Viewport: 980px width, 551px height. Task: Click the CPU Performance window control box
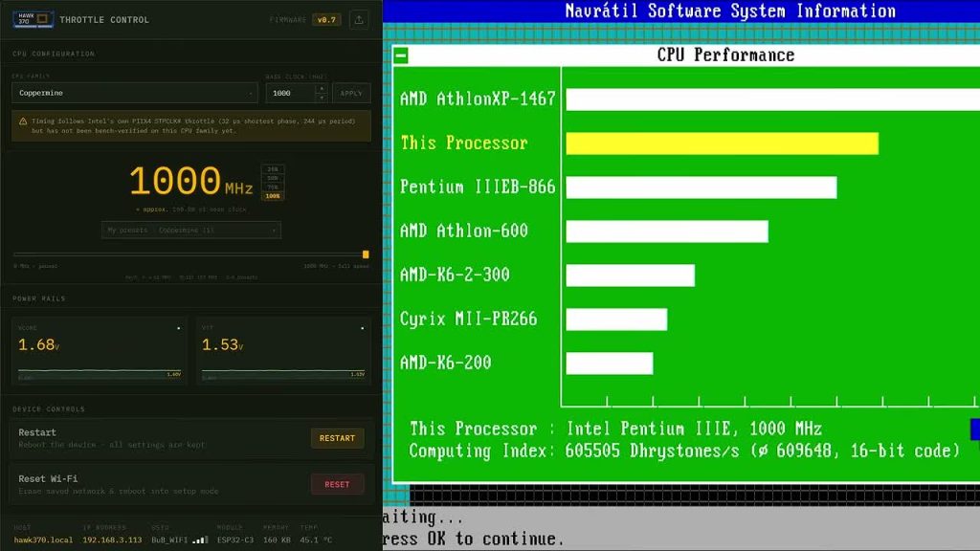[x=401, y=55]
